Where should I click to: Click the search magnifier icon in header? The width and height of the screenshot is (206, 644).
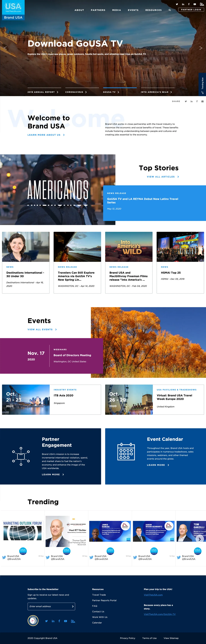pos(170,10)
